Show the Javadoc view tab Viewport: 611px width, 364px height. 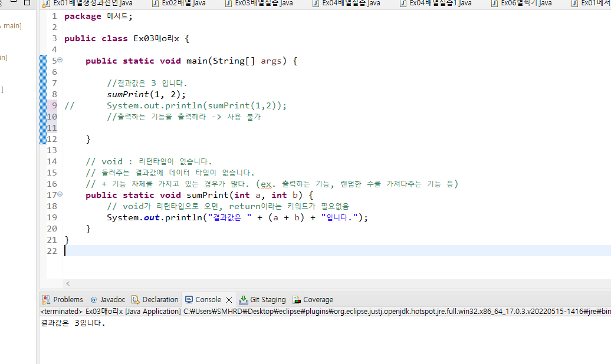point(108,299)
